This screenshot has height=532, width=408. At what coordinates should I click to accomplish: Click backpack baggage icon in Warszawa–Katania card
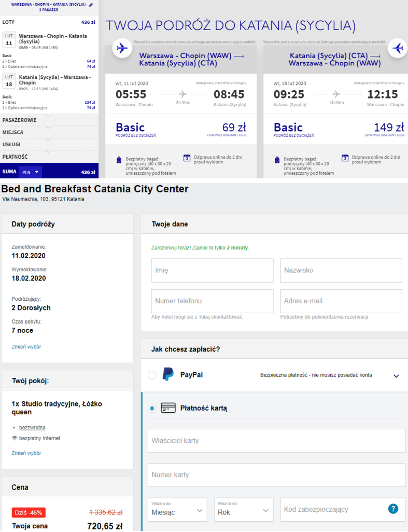[119, 160]
